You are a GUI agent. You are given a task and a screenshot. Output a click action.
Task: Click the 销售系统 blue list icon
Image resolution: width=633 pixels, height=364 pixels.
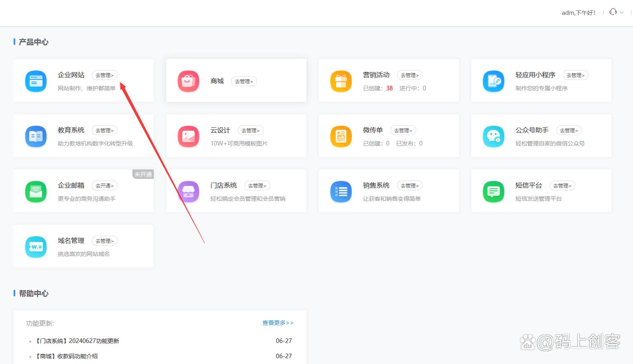click(x=341, y=192)
